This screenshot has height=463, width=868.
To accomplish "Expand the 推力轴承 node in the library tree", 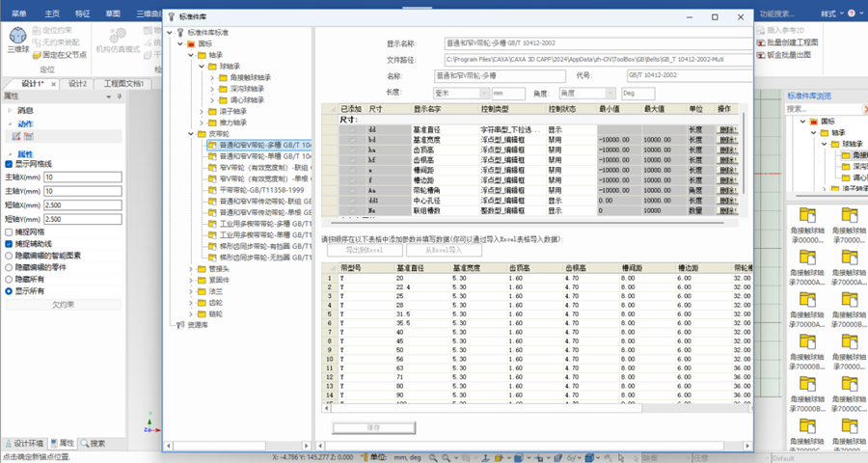I will [x=203, y=123].
